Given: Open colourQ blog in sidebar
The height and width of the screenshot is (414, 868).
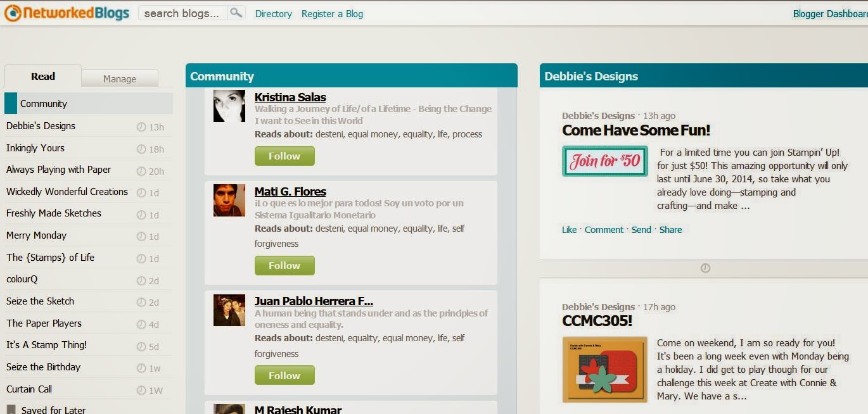Looking at the screenshot, I should (x=22, y=279).
